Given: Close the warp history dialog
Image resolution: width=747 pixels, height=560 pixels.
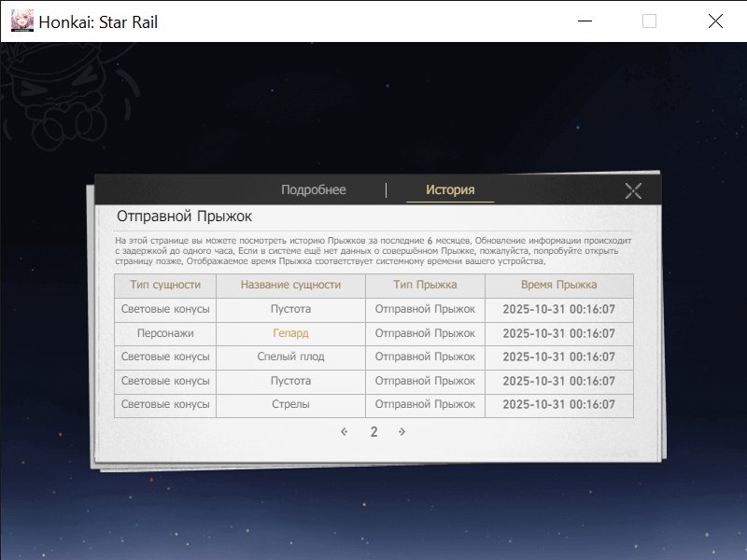Looking at the screenshot, I should pos(633,191).
